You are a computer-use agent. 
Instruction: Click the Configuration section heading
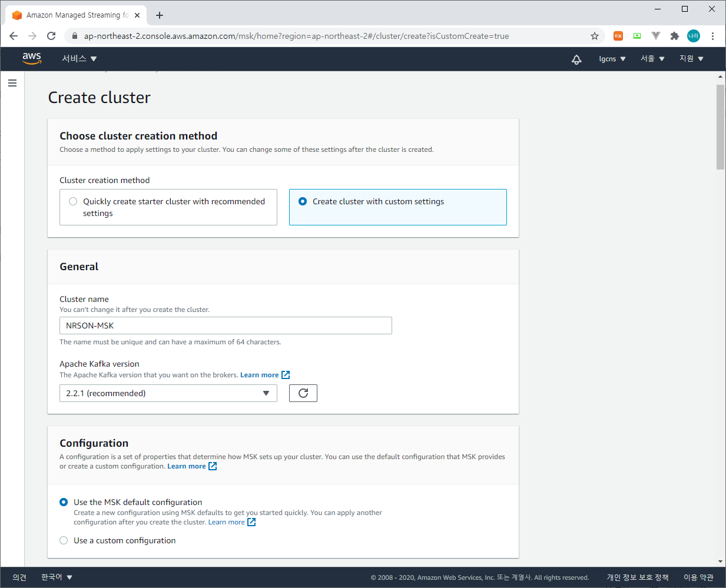coord(94,443)
